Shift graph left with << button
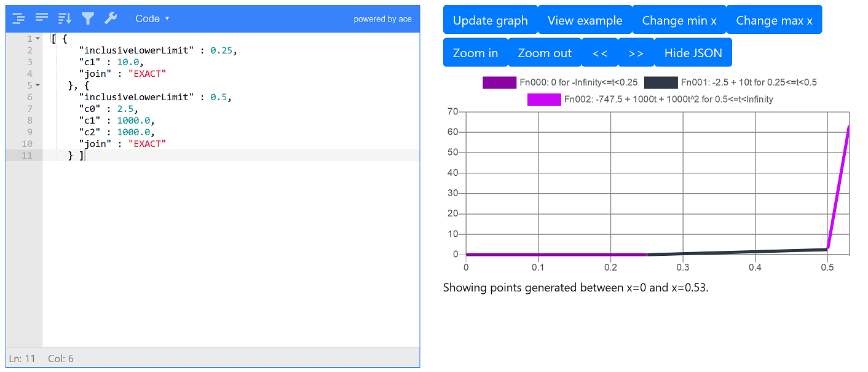Viewport: 868px width, 372px height. pos(600,53)
